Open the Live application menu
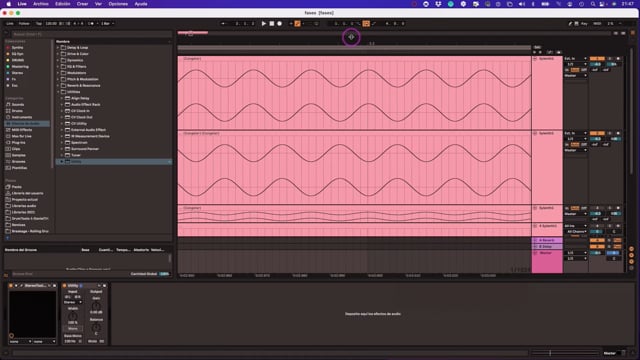 click(x=22, y=4)
